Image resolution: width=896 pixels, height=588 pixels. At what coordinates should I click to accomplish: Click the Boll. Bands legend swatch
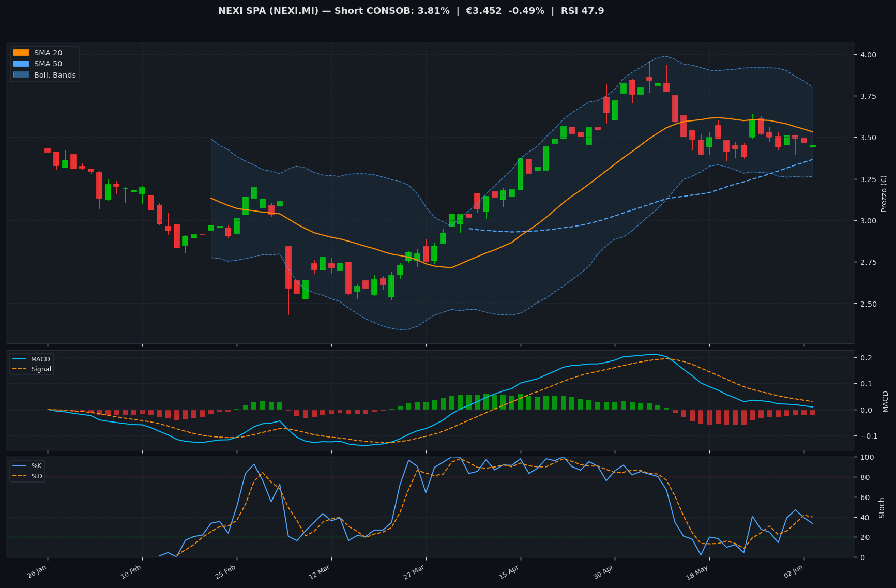pos(21,75)
